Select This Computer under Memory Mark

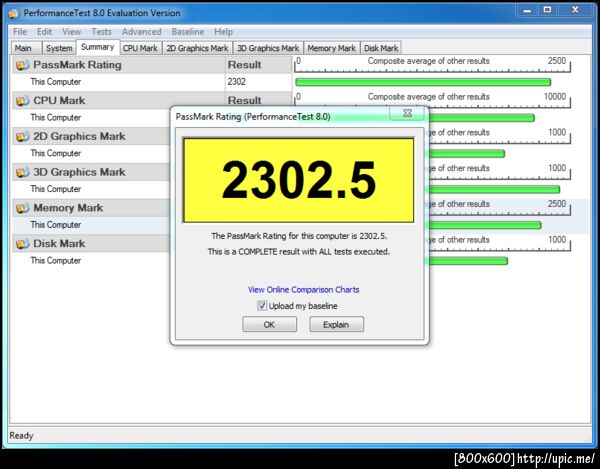point(55,225)
